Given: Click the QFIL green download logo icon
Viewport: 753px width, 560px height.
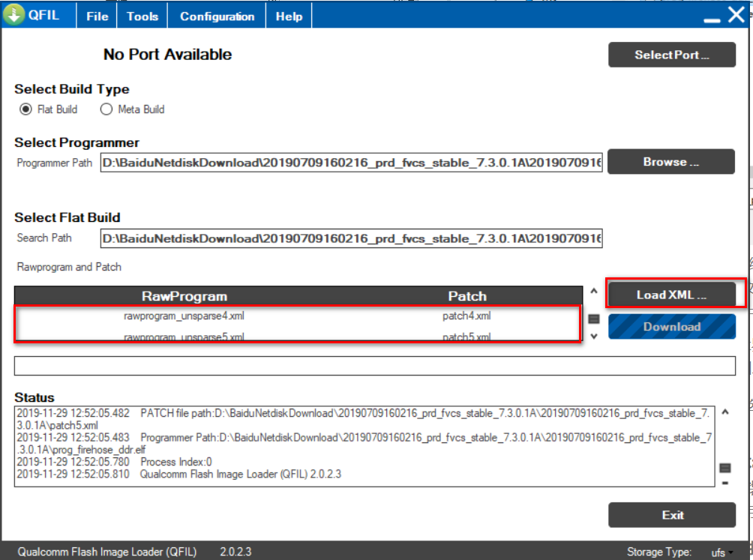Looking at the screenshot, I should (14, 14).
